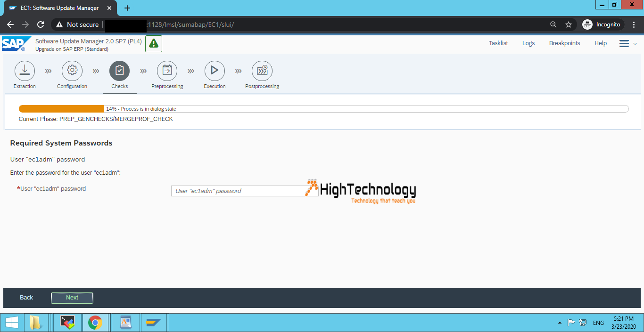644x332 pixels.
Task: Open the Help menu
Action: click(x=601, y=43)
